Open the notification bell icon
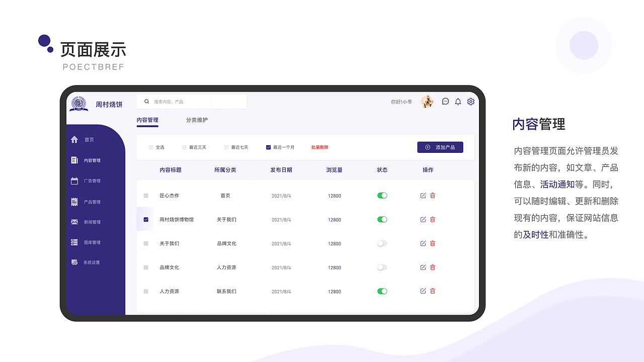Viewport: 644px width, 362px height. 458,102
